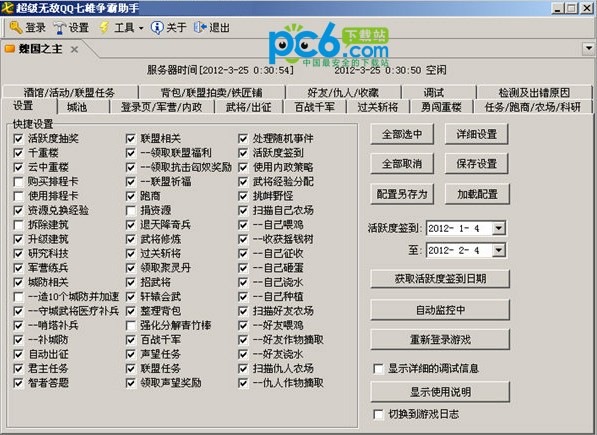
Task: Toggle the 捐资源 checkbox
Action: 131,210
